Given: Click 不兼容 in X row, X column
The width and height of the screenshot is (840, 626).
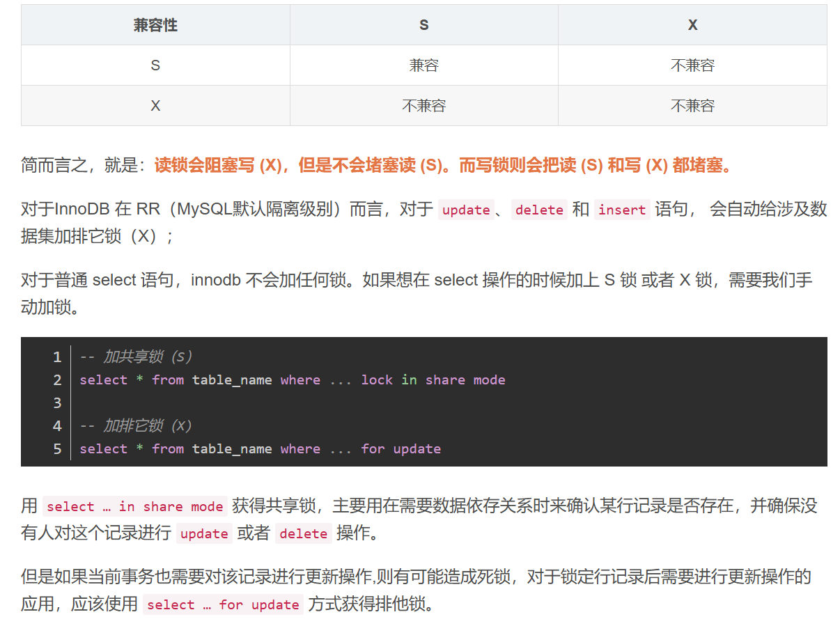Looking at the screenshot, I should [x=692, y=106].
